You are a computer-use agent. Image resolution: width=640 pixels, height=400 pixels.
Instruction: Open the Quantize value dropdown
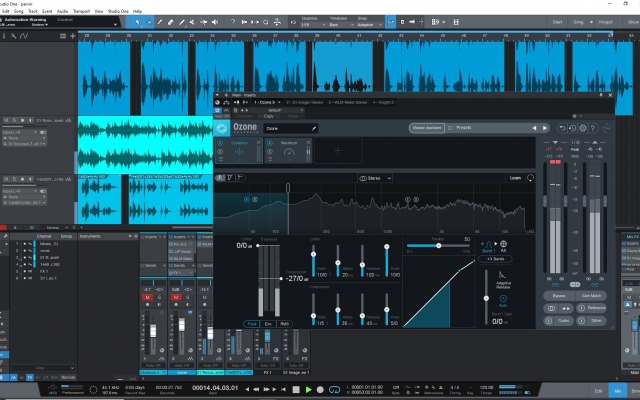[313, 25]
